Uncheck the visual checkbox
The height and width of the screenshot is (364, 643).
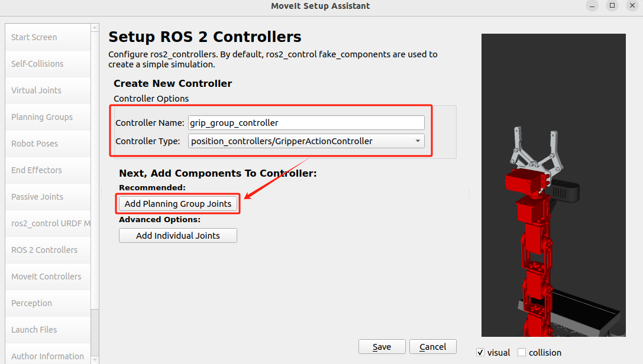coord(480,353)
